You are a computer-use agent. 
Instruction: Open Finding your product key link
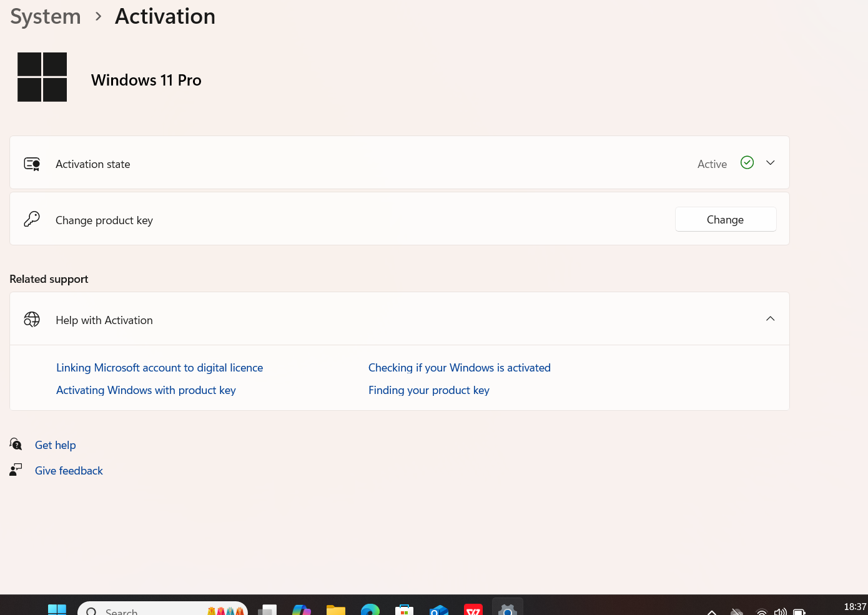click(x=428, y=390)
